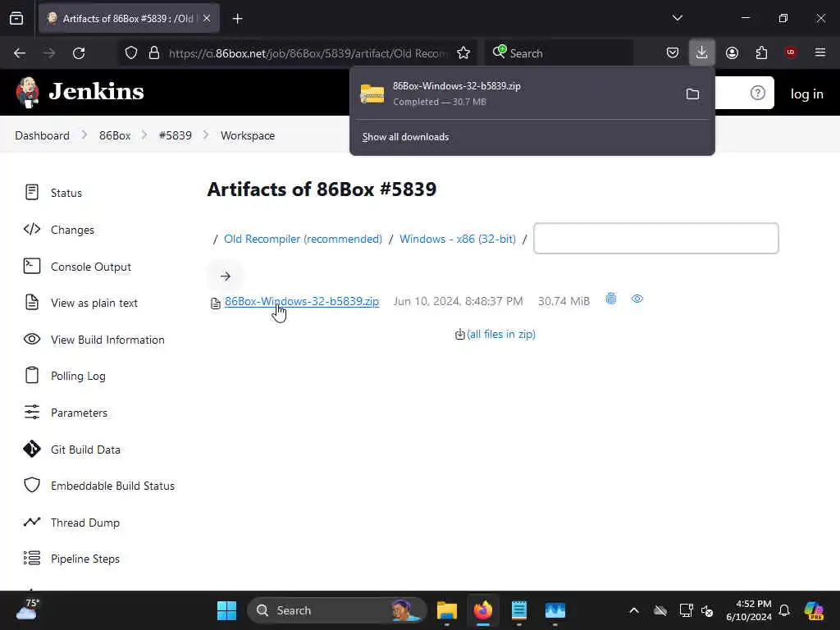Viewport: 840px width, 630px height.
Task: Open Embeddable Build Status
Action: coord(99,486)
